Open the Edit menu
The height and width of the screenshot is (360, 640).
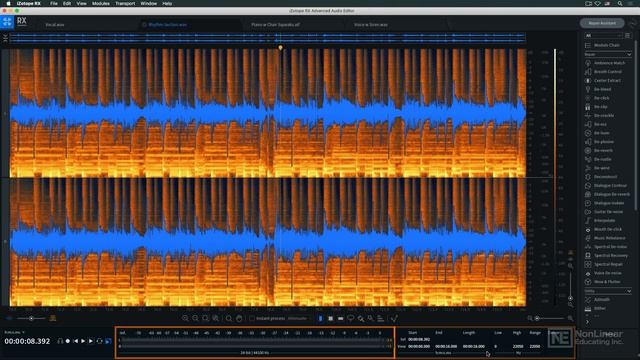tap(67, 3)
